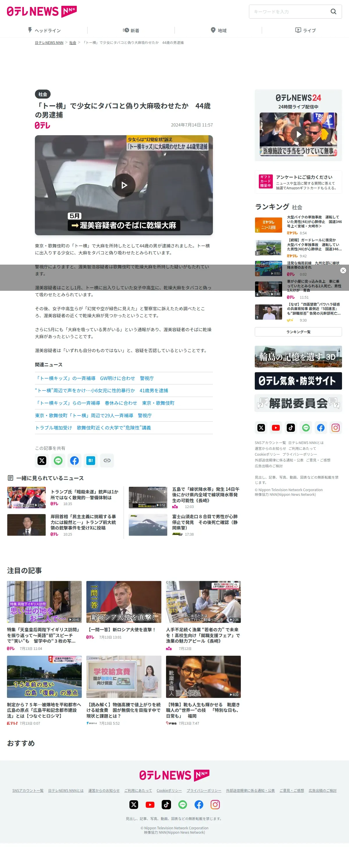This screenshot has width=349, height=868.
Task: Open related news 周辺で29人一斉補導
Action: tap(93, 416)
